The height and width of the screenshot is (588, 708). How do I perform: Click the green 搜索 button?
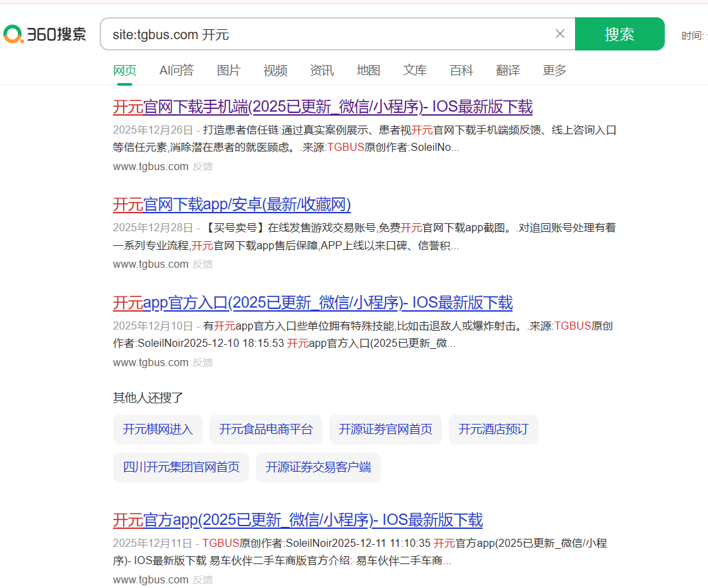[620, 34]
